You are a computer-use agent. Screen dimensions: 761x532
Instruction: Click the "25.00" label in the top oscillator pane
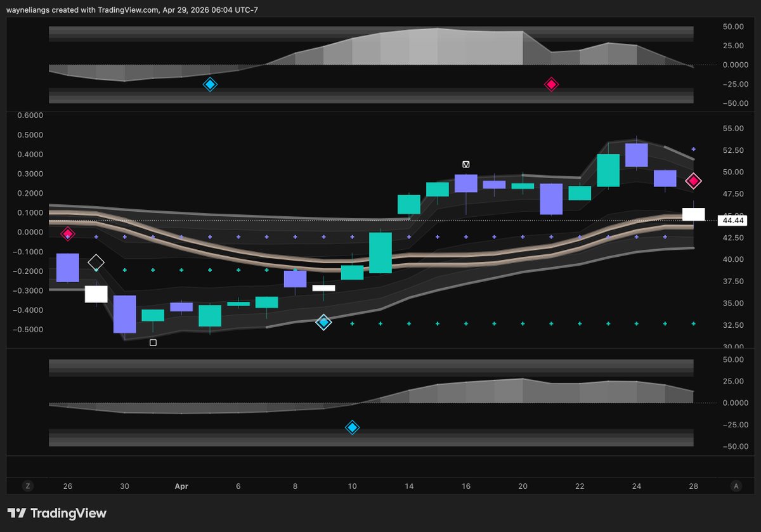click(x=732, y=46)
